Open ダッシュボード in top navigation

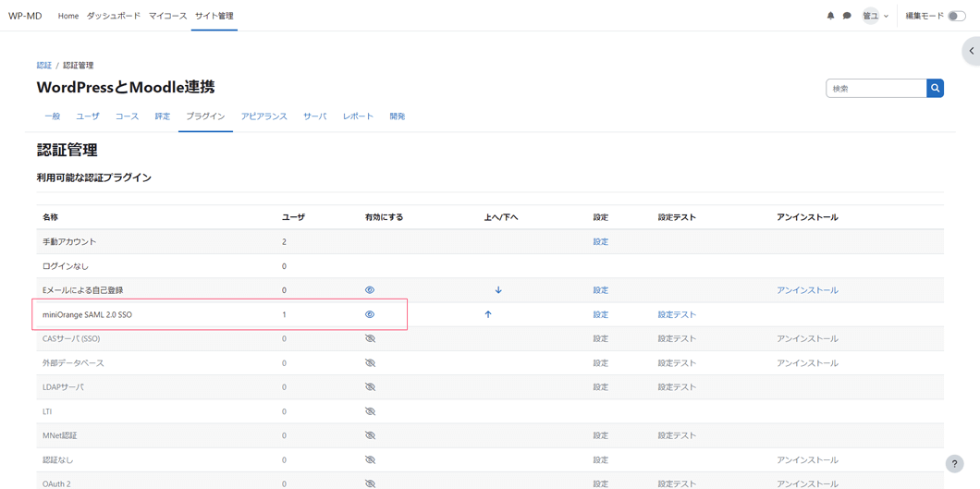pos(113,17)
